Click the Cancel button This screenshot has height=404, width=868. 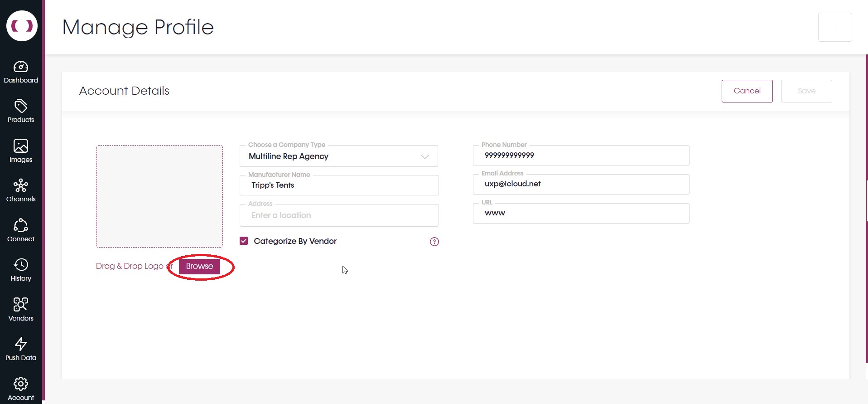[x=747, y=91]
